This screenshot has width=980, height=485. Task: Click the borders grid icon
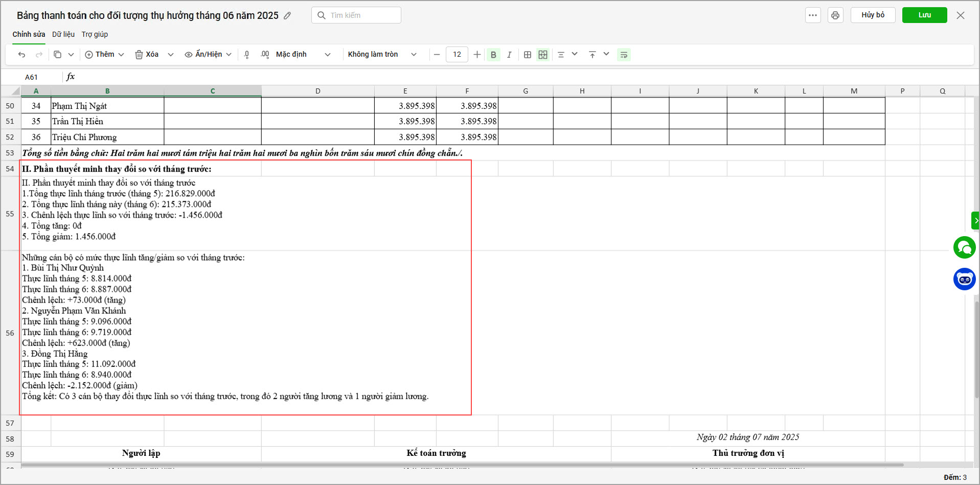coord(528,55)
